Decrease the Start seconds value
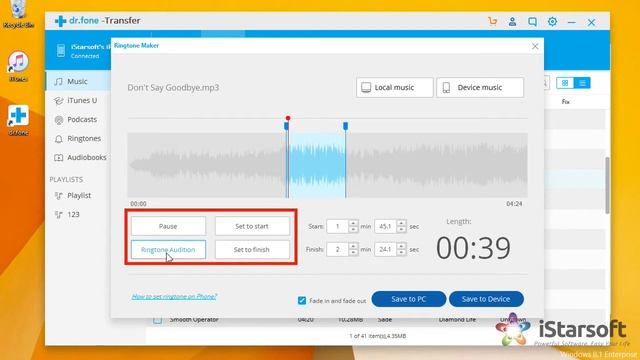The image size is (640, 360). pyautogui.click(x=402, y=229)
